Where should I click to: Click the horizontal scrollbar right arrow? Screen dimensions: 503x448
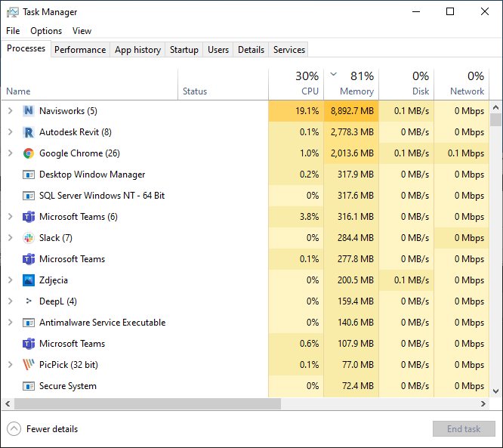[483, 403]
